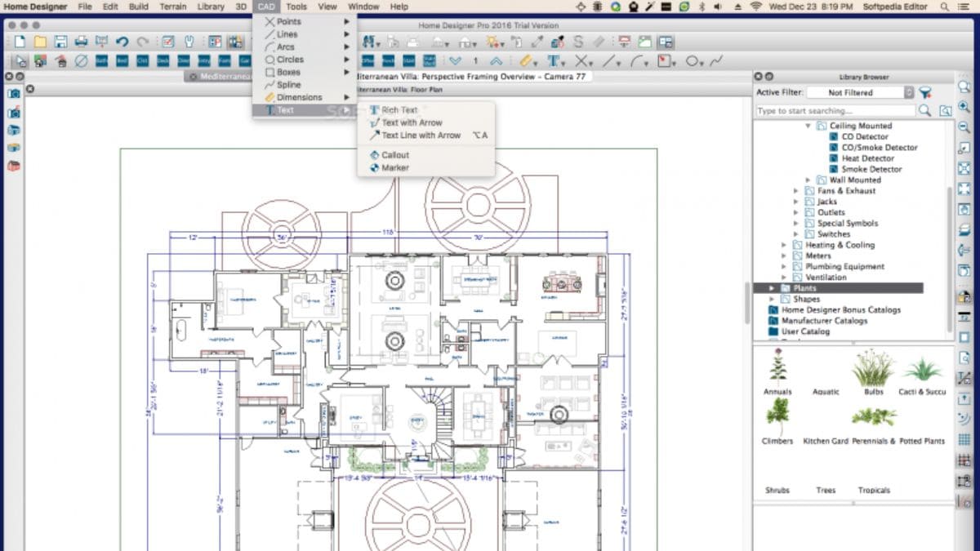Image resolution: width=980 pixels, height=551 pixels.
Task: Open the Library menu
Action: (x=211, y=7)
